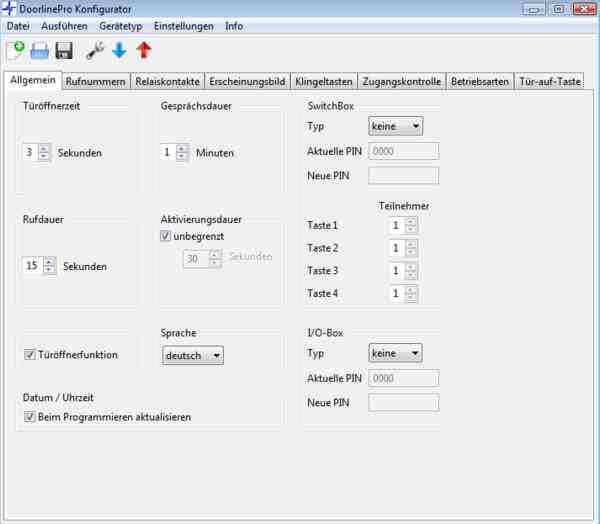Switch to the Klingeltasten tab
Image resolution: width=600 pixels, height=524 pixels.
324,82
